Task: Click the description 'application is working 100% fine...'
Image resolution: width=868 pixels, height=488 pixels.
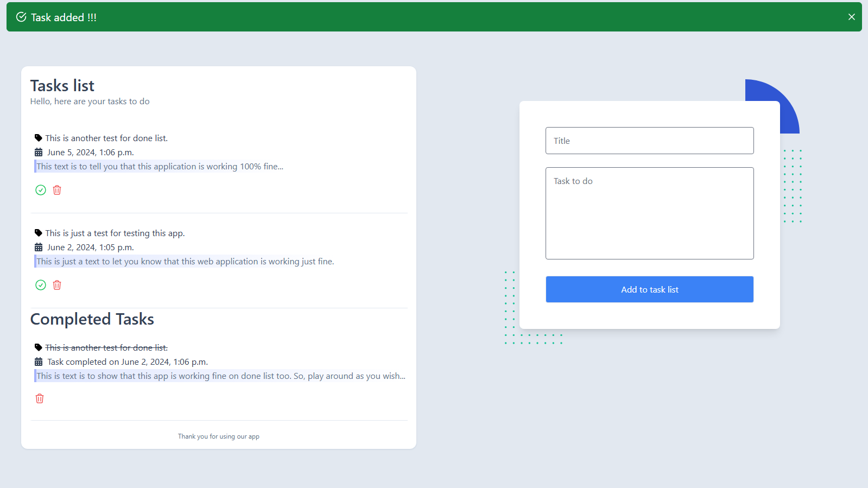Action: coord(160,167)
